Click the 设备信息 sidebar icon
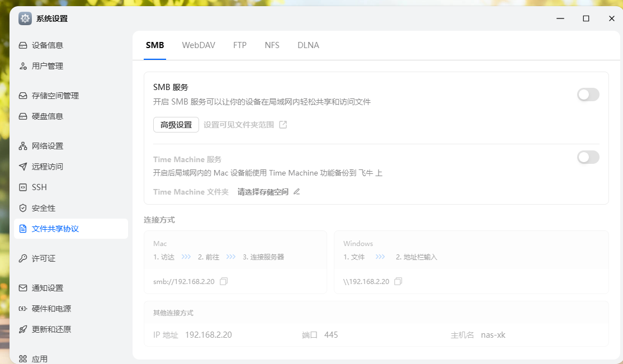Screen dimensions: 623x364 [x=23, y=45]
